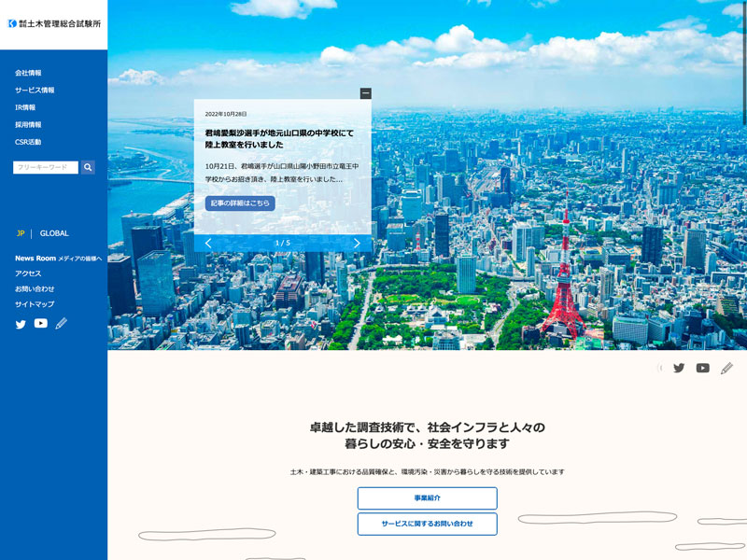
Task: Click the サービスに関するお問い合わせ button
Action: (x=427, y=524)
